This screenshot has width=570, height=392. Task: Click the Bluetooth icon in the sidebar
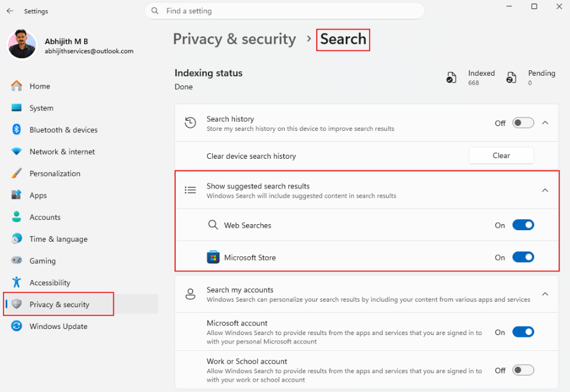pos(16,130)
